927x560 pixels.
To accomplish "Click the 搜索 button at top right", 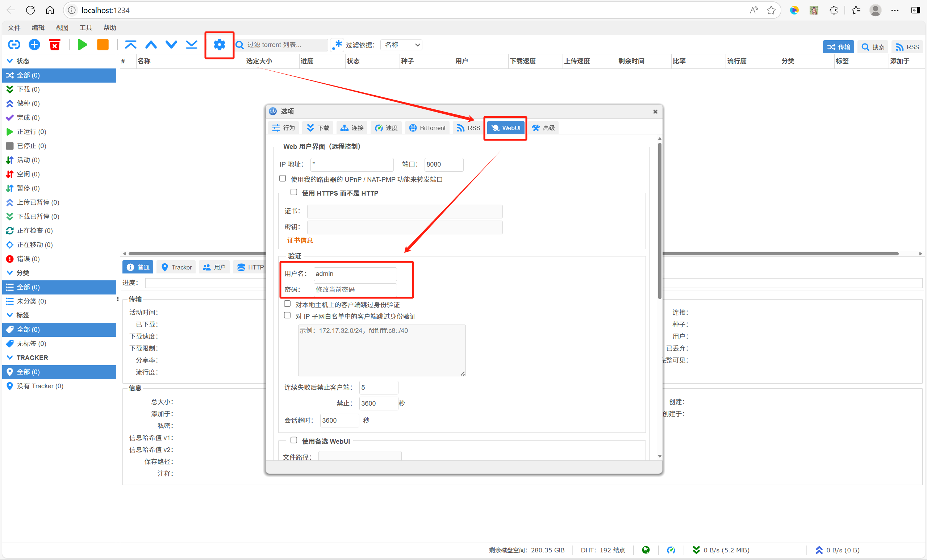I will [x=873, y=47].
